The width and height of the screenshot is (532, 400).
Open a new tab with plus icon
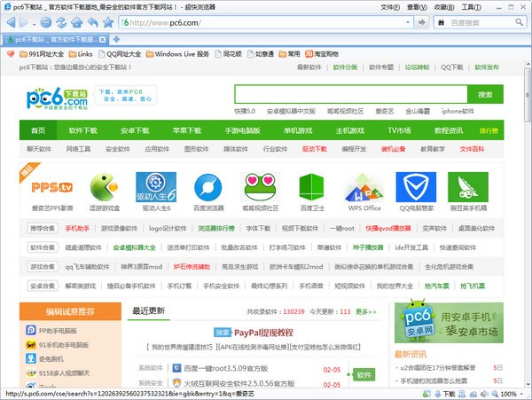click(x=116, y=39)
